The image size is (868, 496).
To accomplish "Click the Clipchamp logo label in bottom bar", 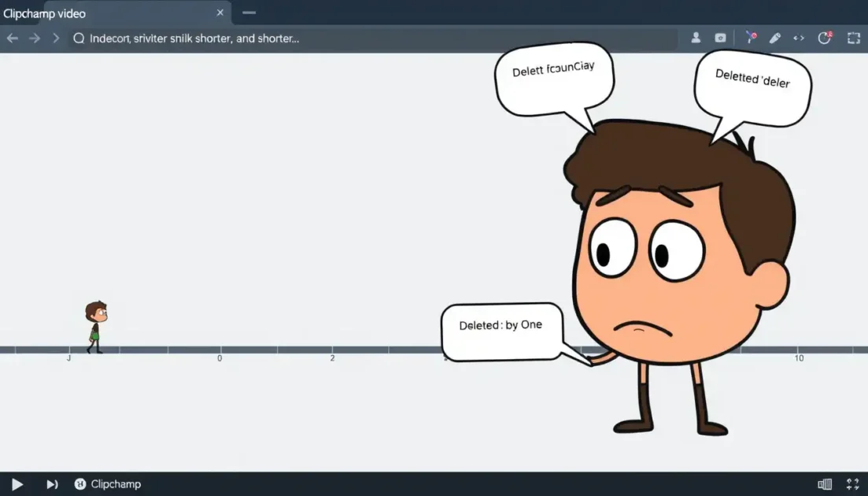I will [108, 484].
